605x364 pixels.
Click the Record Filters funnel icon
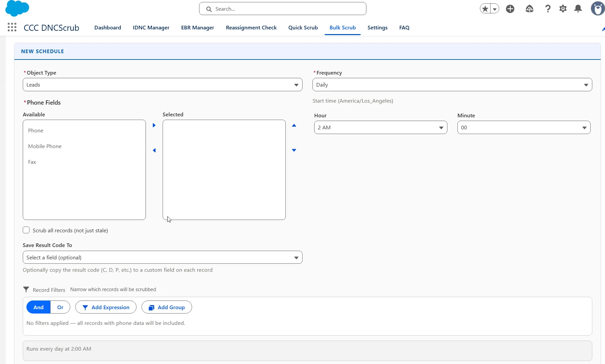pyautogui.click(x=26, y=289)
